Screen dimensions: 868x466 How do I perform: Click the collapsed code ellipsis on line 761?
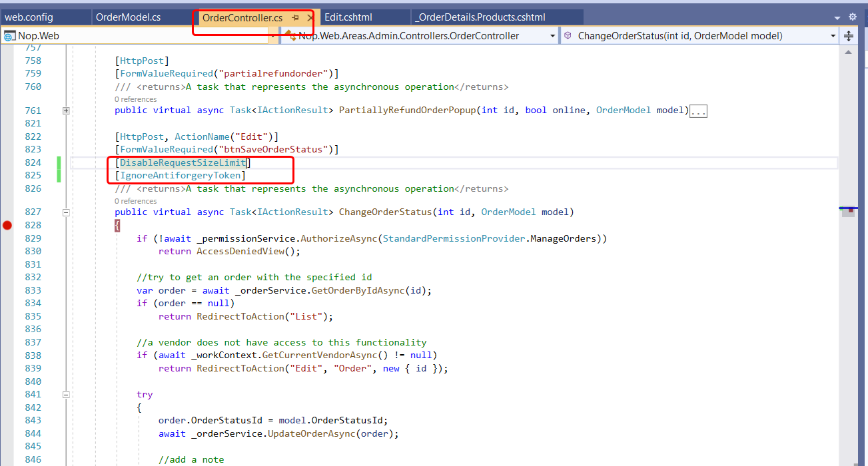pos(698,111)
